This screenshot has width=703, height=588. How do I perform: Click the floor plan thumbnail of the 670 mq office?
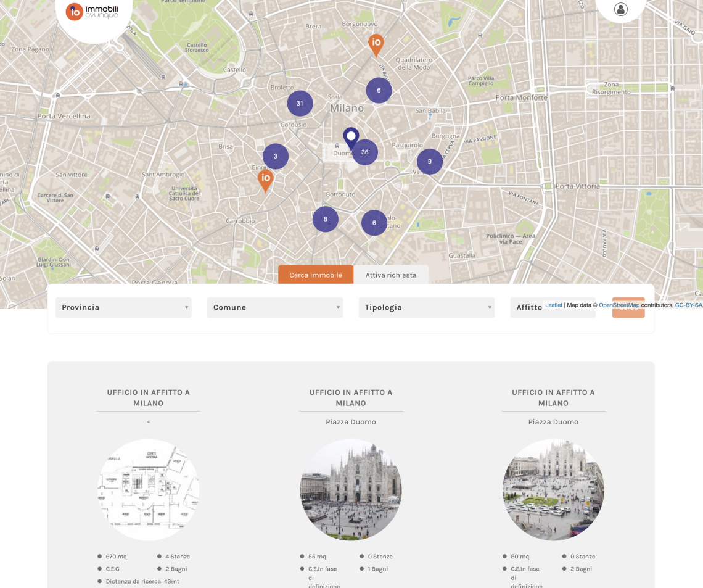pyautogui.click(x=148, y=489)
